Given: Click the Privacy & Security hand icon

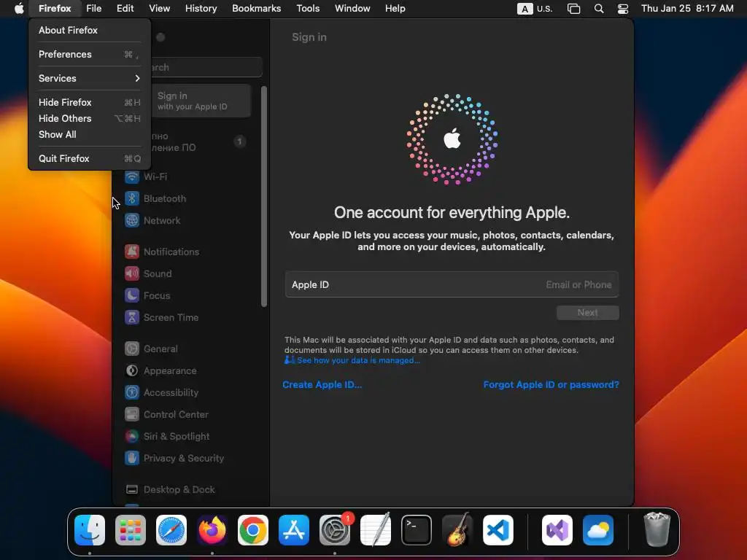Looking at the screenshot, I should coord(132,459).
